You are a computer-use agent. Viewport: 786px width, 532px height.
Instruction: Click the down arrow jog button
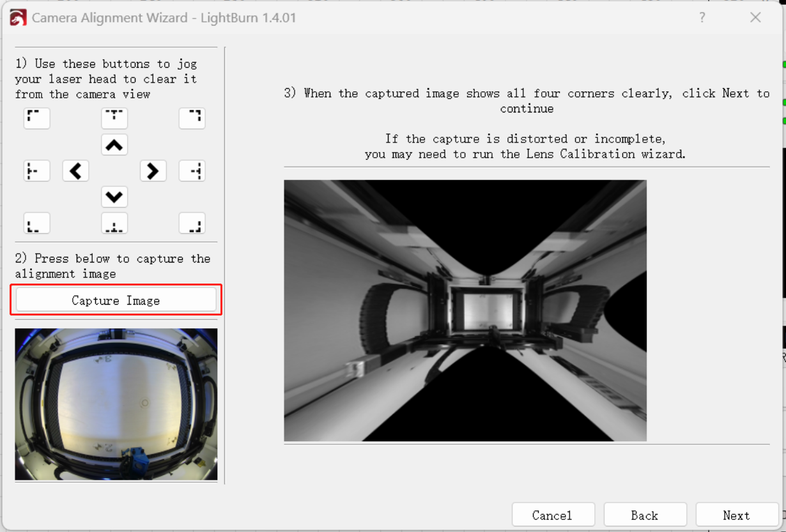114,197
